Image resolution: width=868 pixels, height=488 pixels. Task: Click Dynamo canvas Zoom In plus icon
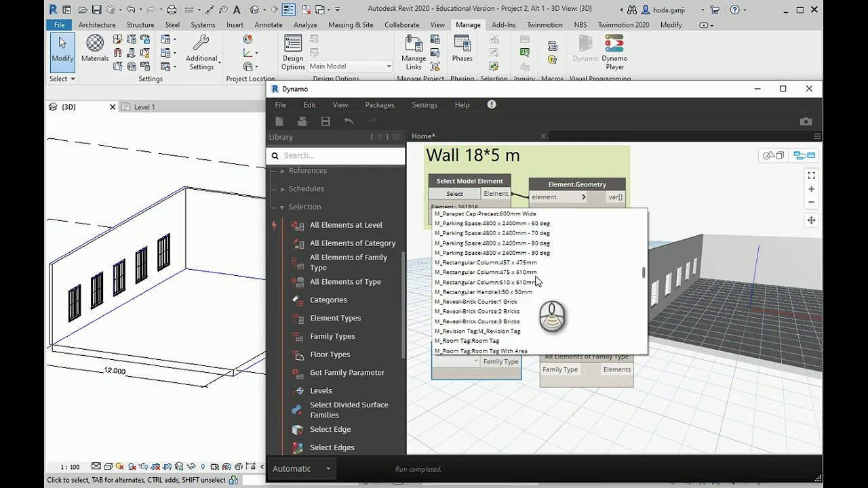pyautogui.click(x=811, y=189)
